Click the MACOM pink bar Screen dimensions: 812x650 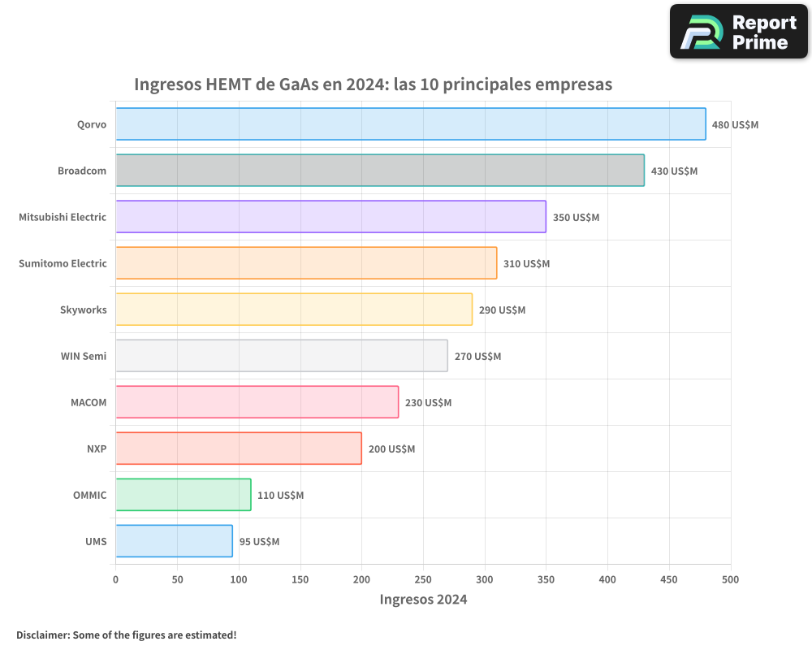tap(257, 402)
